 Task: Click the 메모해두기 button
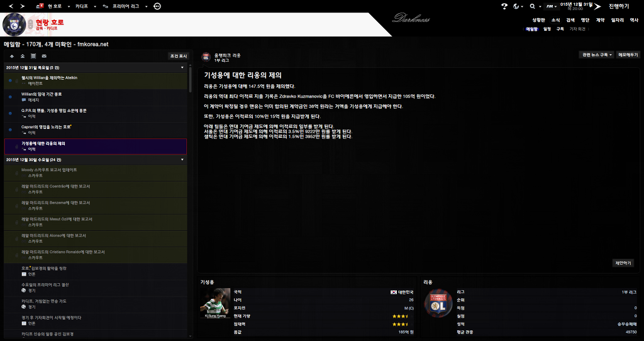(x=628, y=55)
